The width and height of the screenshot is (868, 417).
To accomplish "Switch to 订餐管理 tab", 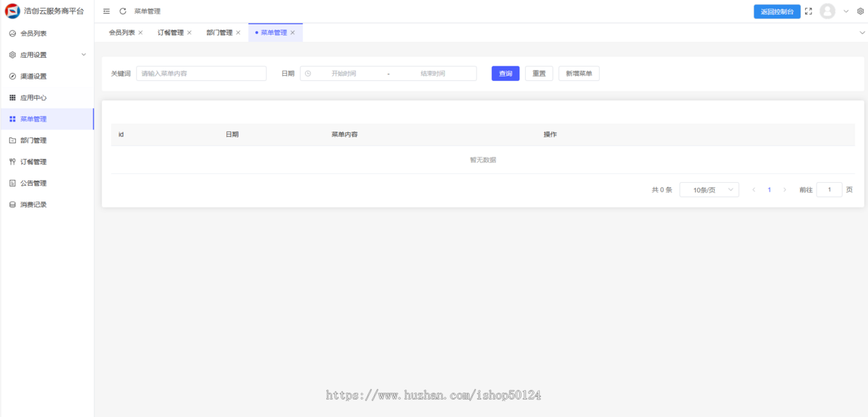I will pos(171,33).
